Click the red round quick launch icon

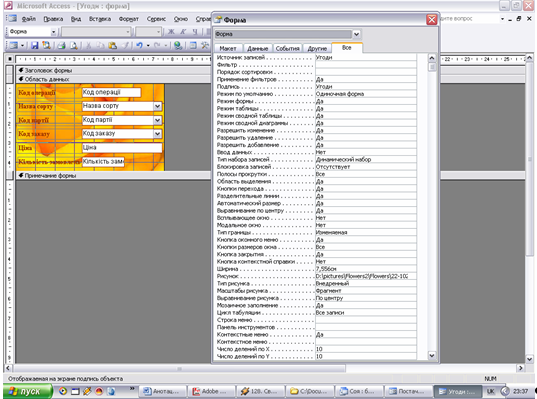coord(99,391)
